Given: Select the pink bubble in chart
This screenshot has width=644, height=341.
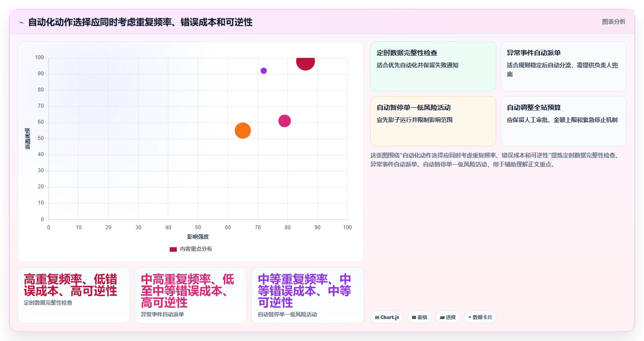Looking at the screenshot, I should tap(285, 121).
